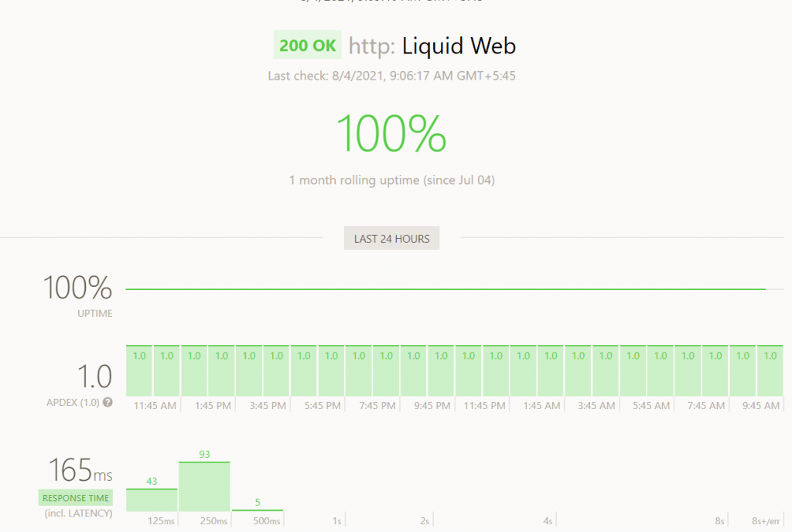Viewport: 792px width, 532px height.
Task: Click the response histogram bar labeled 93
Action: point(204,486)
